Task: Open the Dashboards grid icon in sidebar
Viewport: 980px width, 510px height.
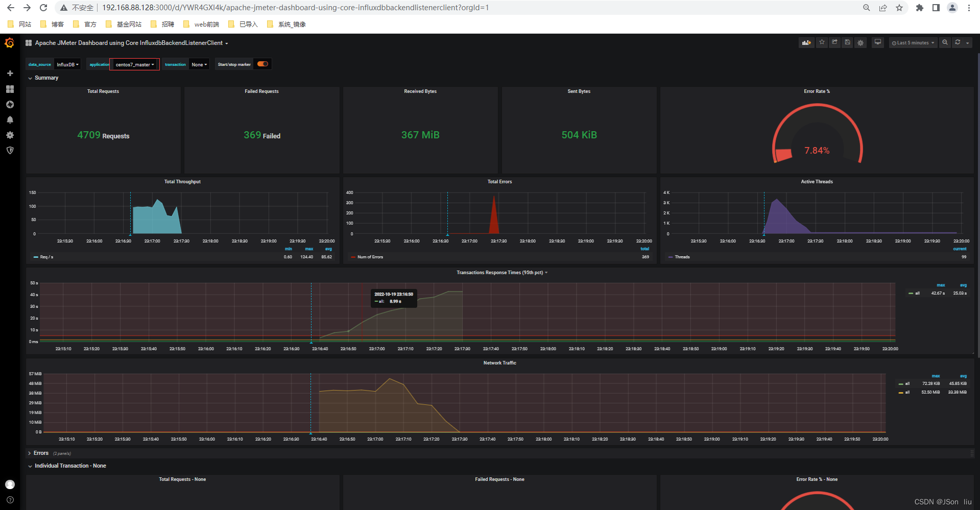Action: click(x=10, y=89)
